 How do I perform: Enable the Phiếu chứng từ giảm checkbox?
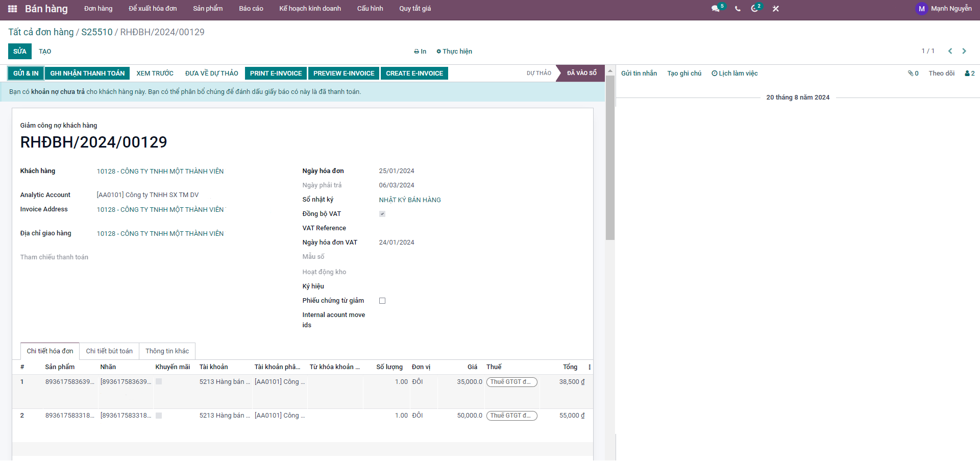pyautogui.click(x=382, y=301)
